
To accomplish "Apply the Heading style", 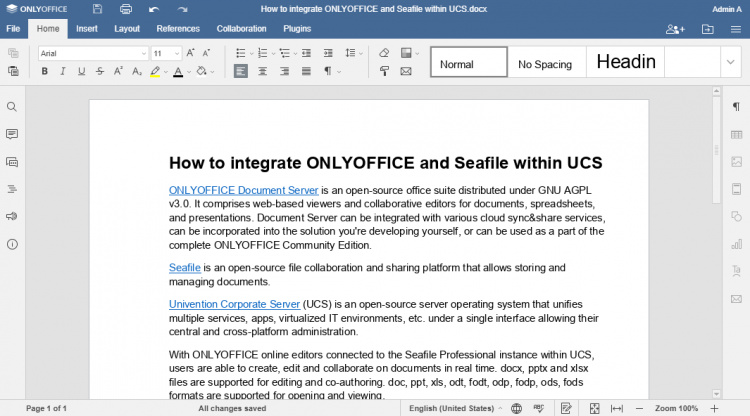I will (626, 62).
